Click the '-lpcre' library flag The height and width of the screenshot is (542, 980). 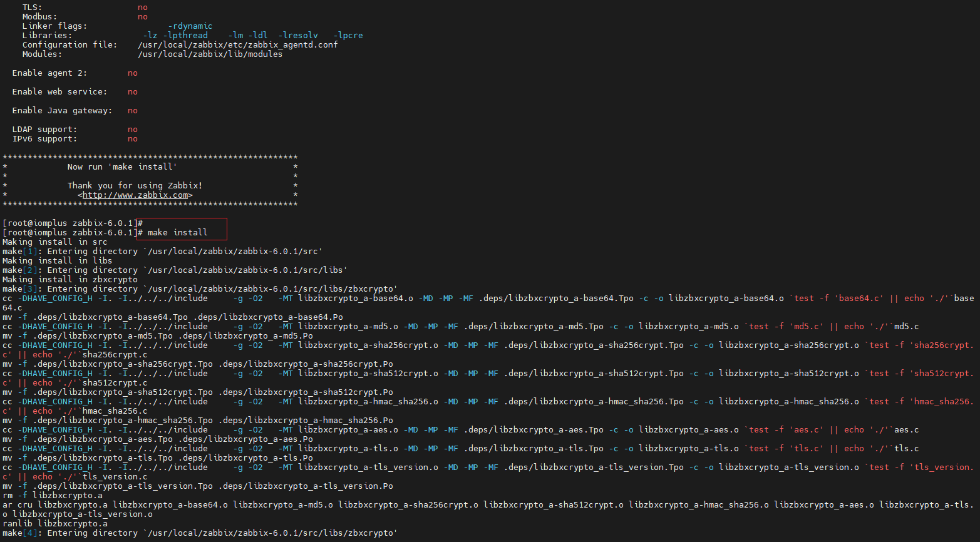(x=348, y=36)
